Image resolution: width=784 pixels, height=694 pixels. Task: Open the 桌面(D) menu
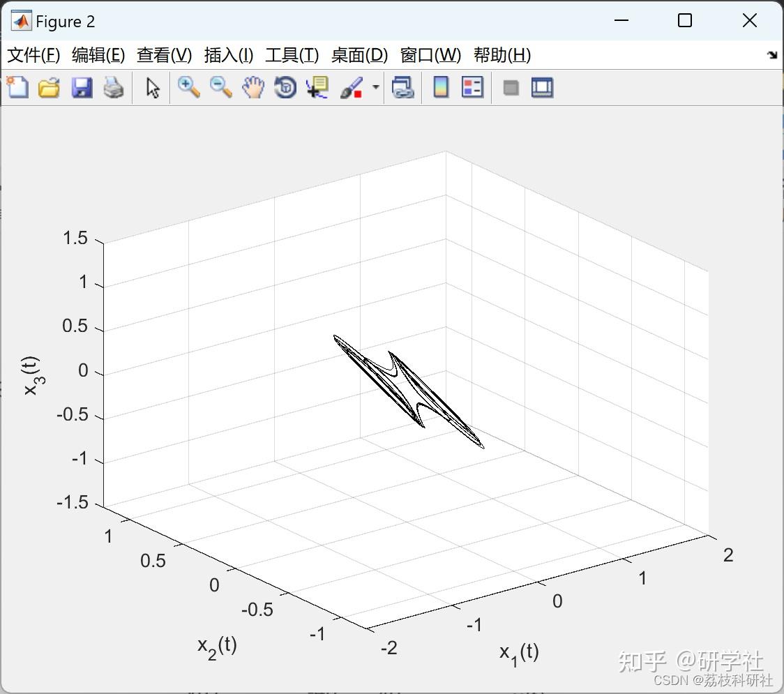tap(359, 55)
